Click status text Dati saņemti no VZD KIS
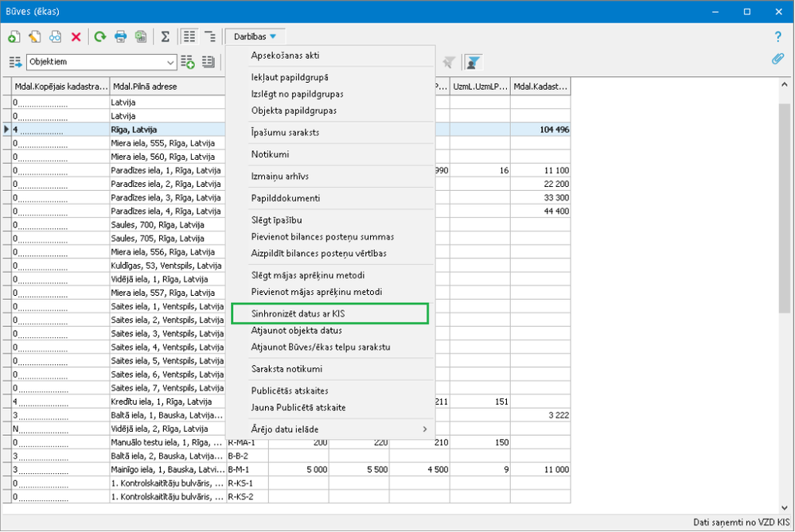The image size is (795, 532). point(741,522)
